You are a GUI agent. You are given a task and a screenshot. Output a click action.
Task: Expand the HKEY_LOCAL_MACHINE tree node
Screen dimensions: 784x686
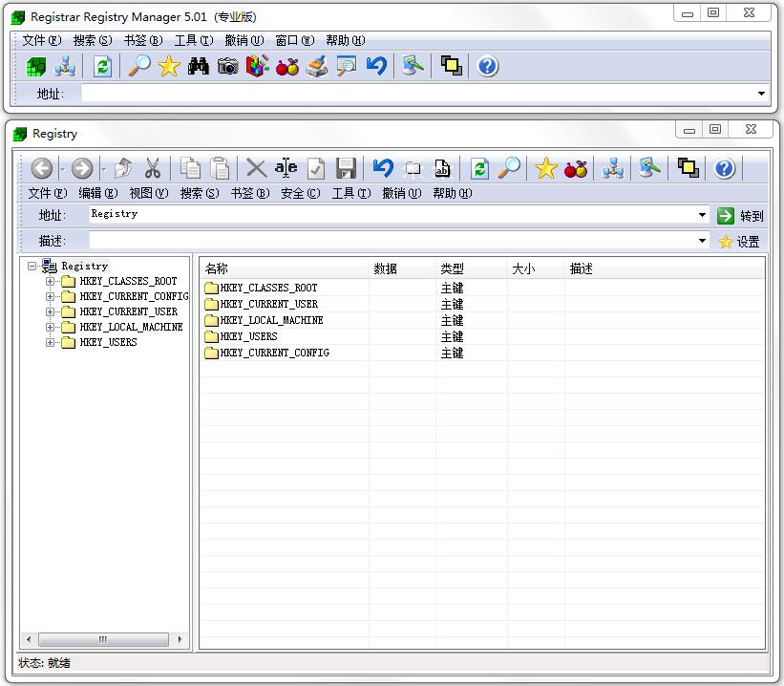[x=51, y=327]
